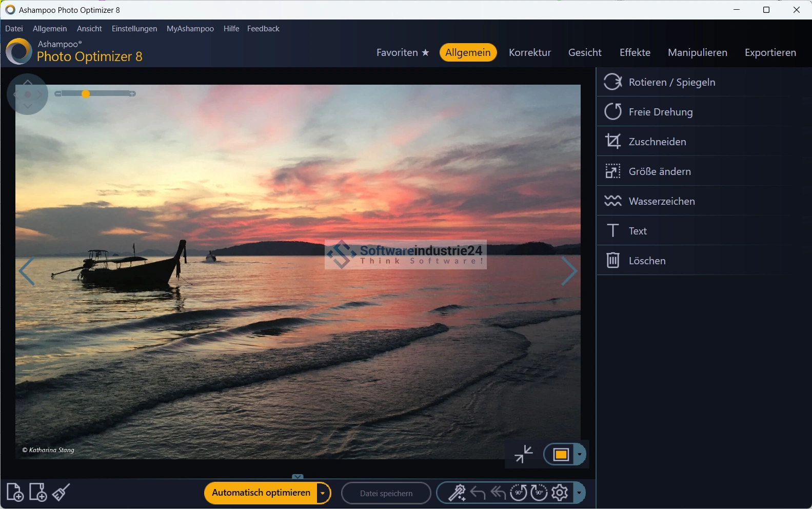
Task: Open the Automatisch optimieren dropdown arrow
Action: (x=323, y=494)
